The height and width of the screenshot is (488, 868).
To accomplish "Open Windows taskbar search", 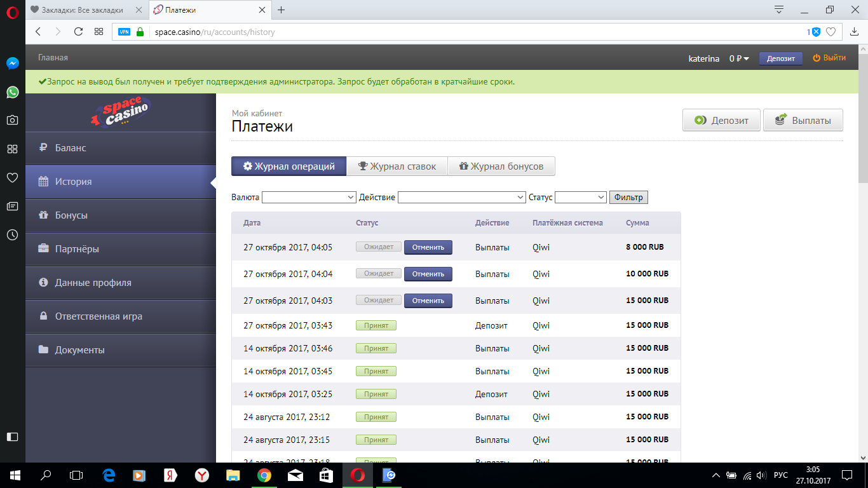I will click(46, 475).
